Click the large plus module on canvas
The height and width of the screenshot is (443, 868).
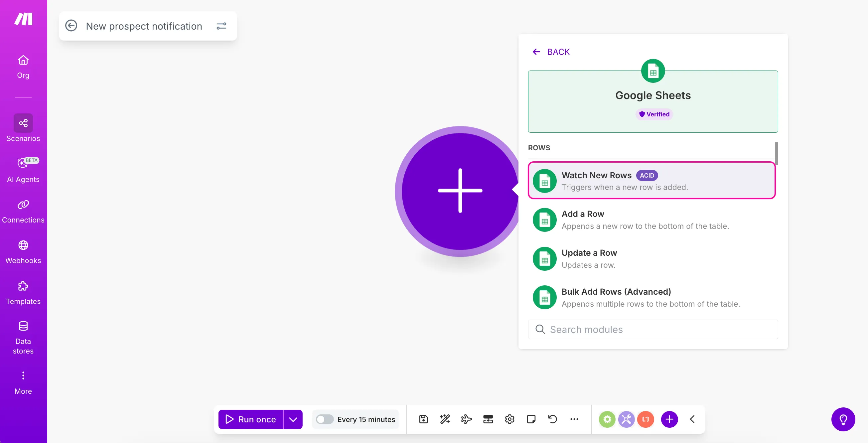coord(460,191)
